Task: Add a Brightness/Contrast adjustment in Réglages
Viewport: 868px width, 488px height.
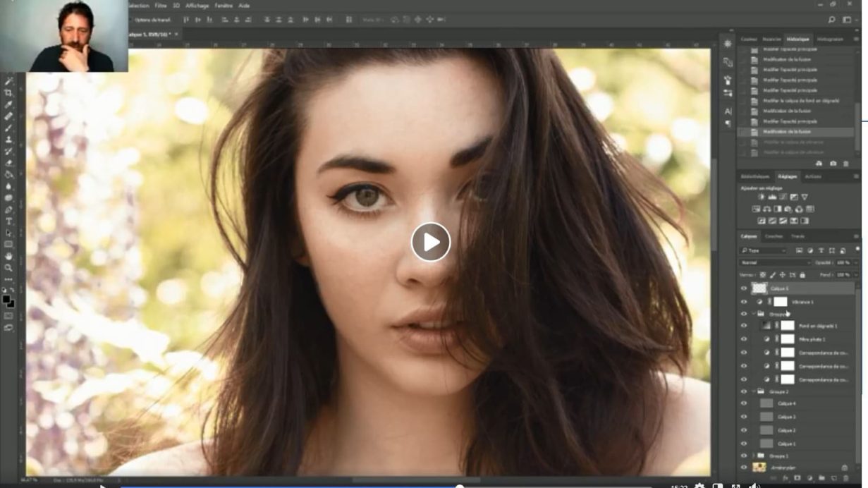Action: point(762,197)
